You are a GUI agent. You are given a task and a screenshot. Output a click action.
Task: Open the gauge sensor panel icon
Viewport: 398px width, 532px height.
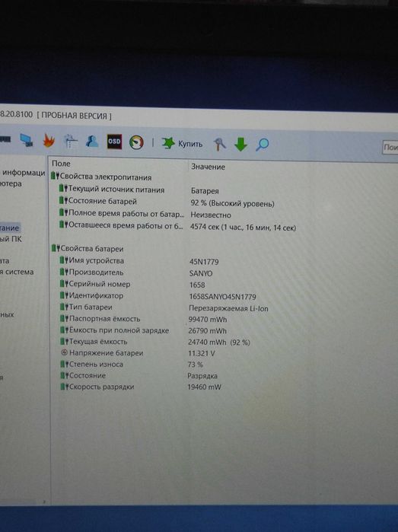pyautogui.click(x=136, y=142)
